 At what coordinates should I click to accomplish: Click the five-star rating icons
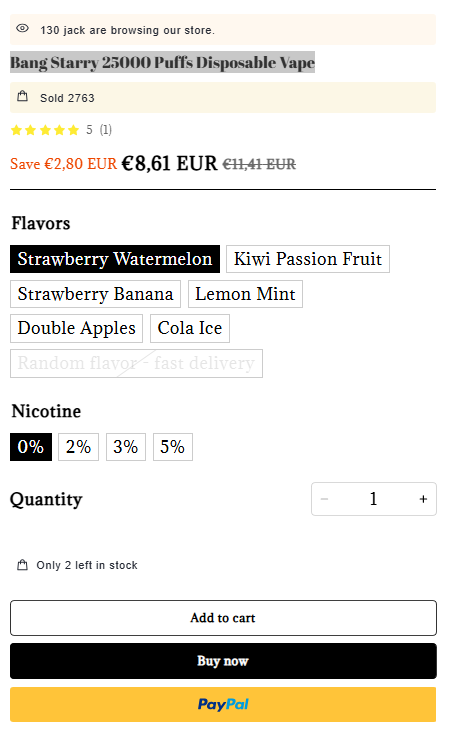click(45, 130)
